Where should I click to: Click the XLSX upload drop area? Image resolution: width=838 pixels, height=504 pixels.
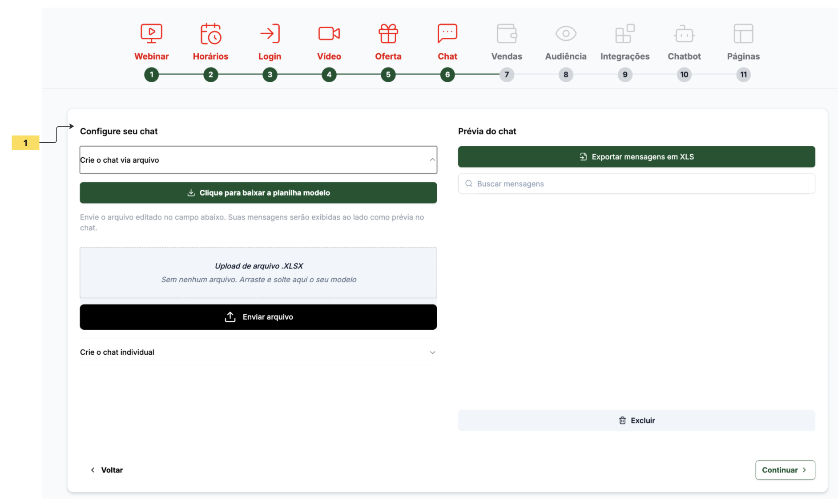tap(258, 273)
